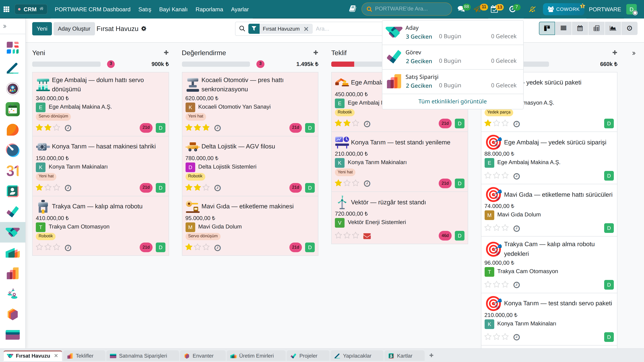This screenshot has width=644, height=362.
Task: Open the messages chat icon
Action: click(x=461, y=9)
